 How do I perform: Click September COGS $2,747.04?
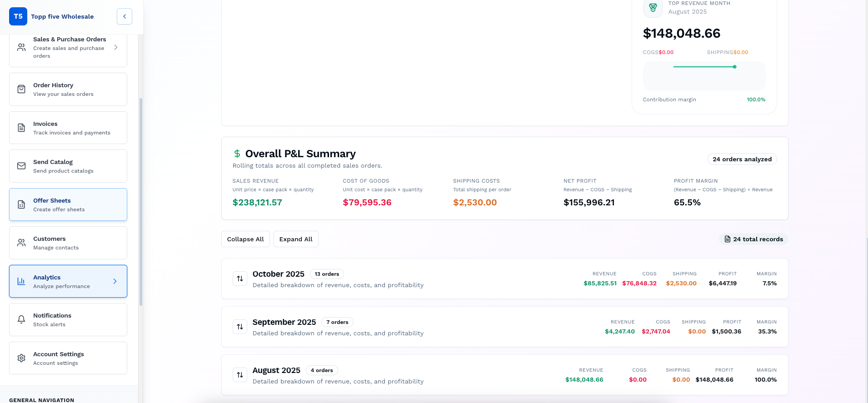click(656, 331)
